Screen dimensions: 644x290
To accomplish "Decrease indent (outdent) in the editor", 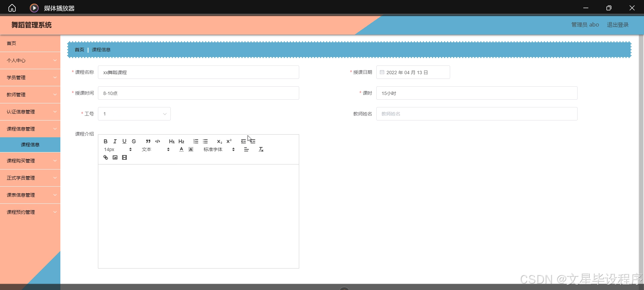I will coord(244,141).
